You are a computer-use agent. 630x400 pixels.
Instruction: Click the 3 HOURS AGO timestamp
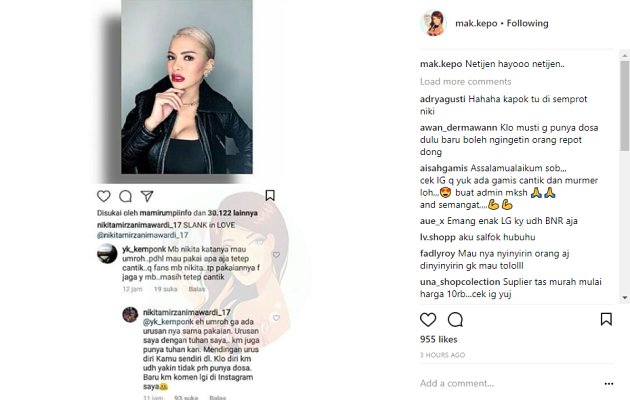(x=442, y=355)
